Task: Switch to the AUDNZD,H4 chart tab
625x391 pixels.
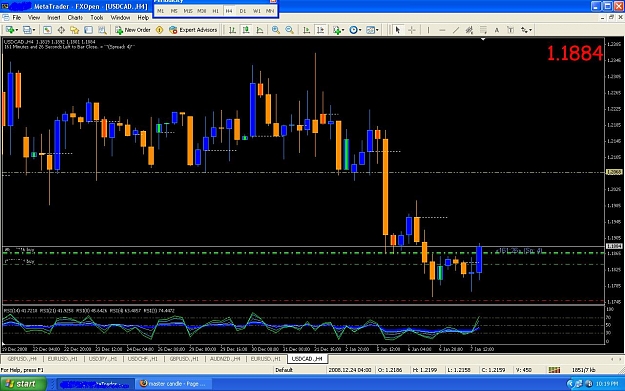Action: tap(225, 359)
